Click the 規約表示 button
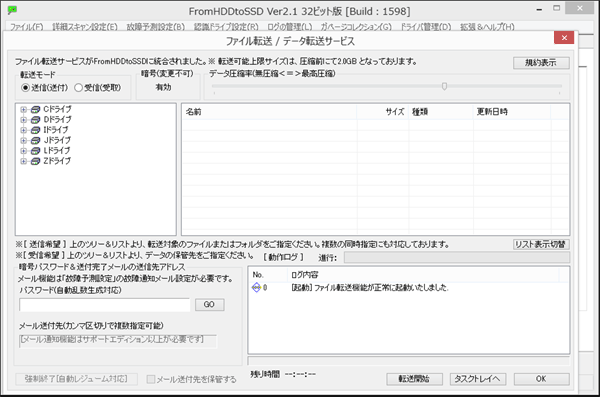 click(541, 63)
